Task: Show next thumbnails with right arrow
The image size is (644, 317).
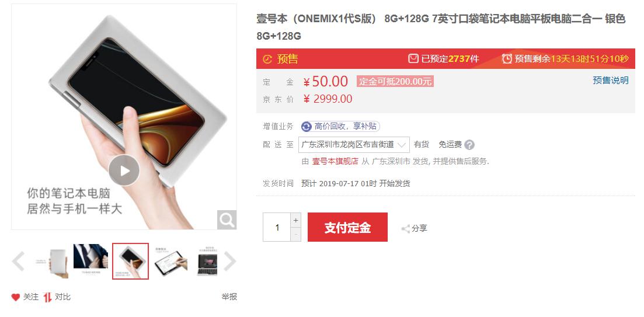Action: point(230,262)
